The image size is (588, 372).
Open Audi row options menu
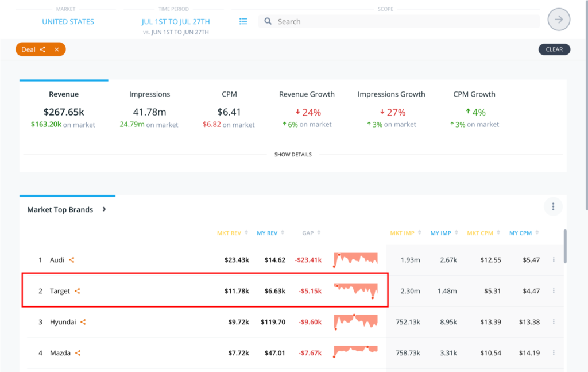(554, 259)
